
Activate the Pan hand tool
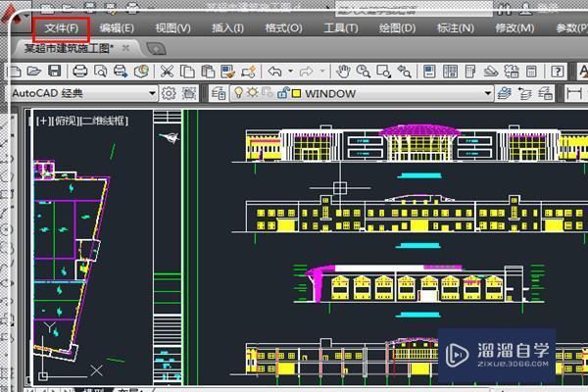343,71
